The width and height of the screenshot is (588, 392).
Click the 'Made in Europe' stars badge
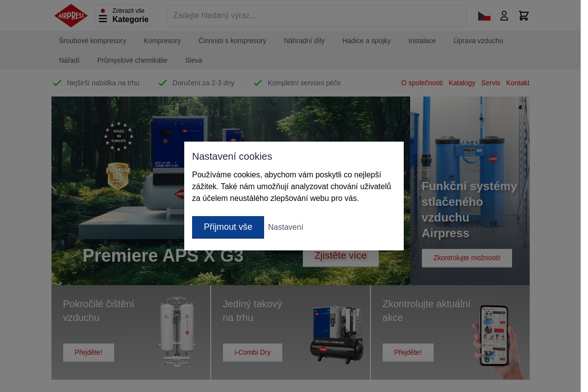pos(119,137)
